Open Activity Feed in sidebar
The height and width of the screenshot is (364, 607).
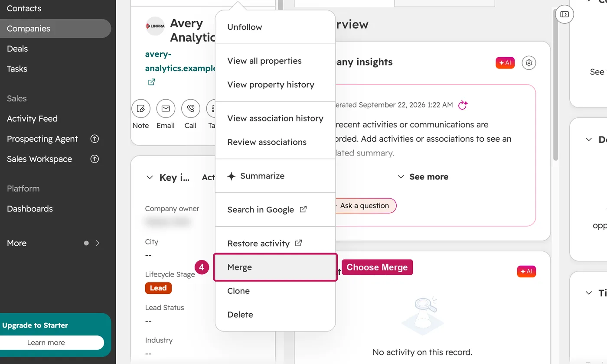click(55, 119)
